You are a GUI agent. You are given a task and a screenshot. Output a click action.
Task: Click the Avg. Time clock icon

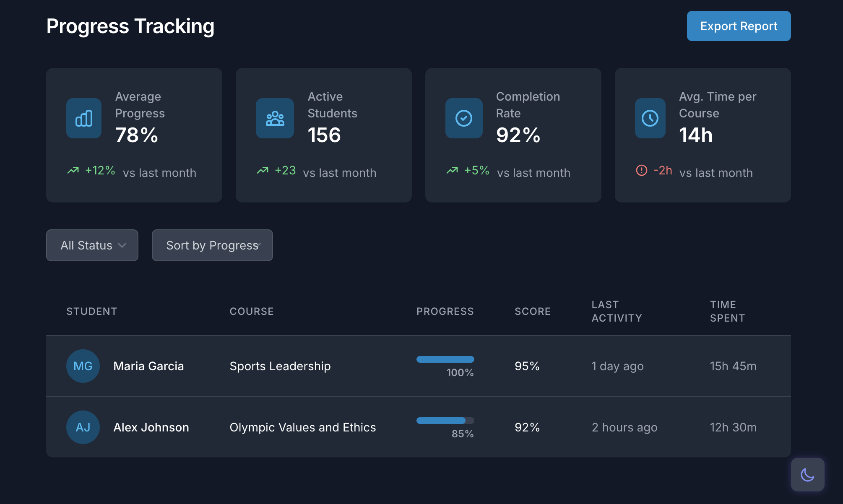coord(650,118)
